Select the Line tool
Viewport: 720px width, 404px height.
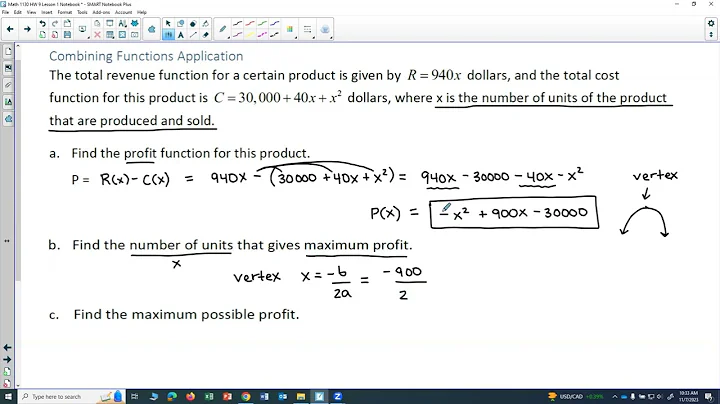click(193, 35)
